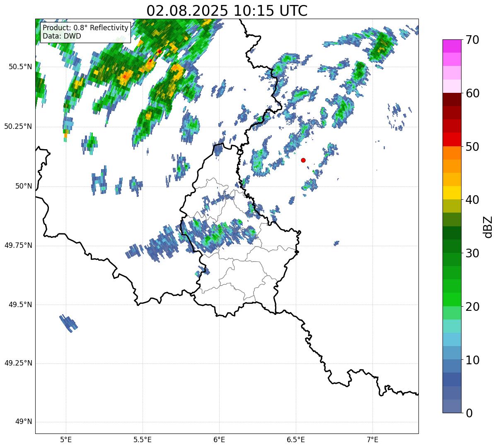Click the red dot marker on the map
The image size is (498, 448).
click(x=303, y=160)
